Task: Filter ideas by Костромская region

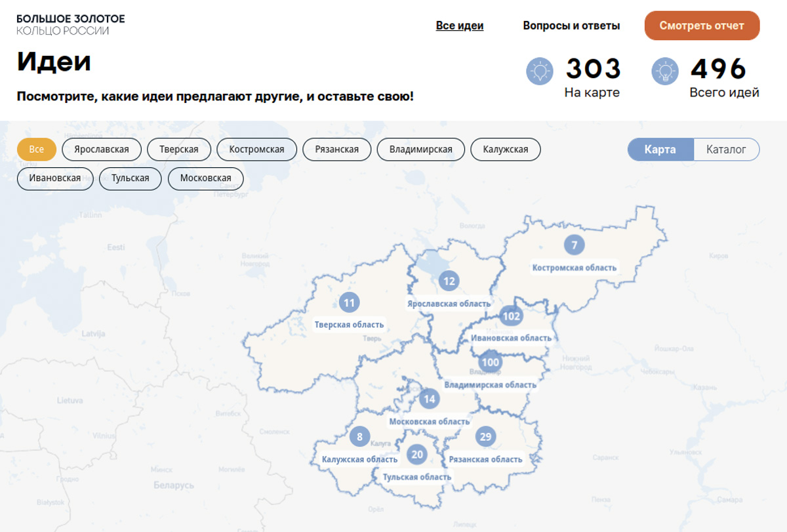Action: 256,150
